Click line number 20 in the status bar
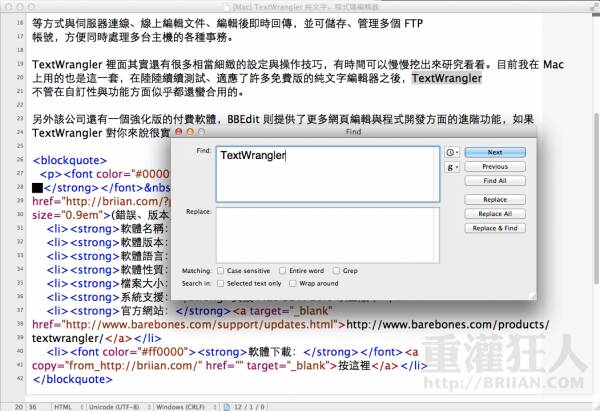The width and height of the screenshot is (600, 411). click(18, 407)
